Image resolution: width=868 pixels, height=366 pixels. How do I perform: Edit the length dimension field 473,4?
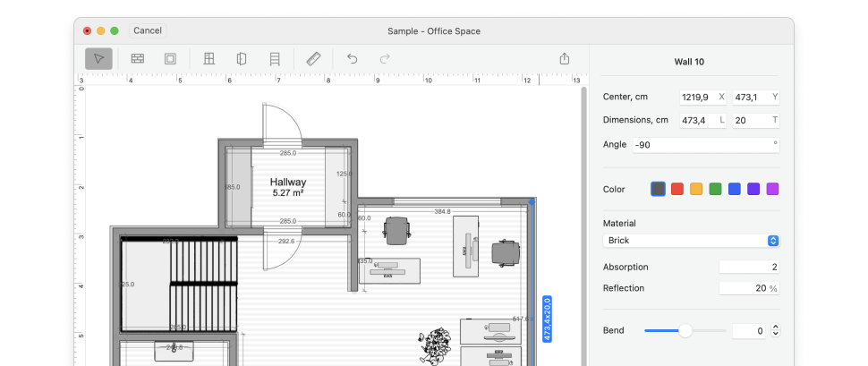(702, 120)
